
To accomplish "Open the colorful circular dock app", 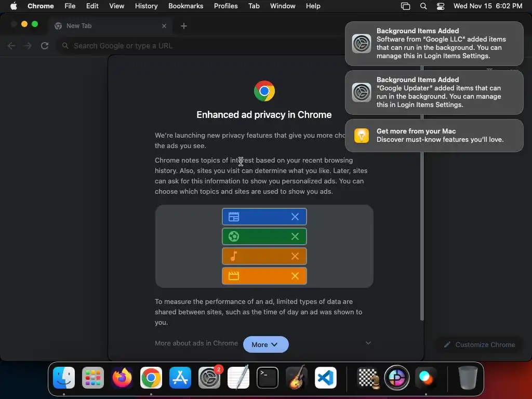I will click(396, 378).
